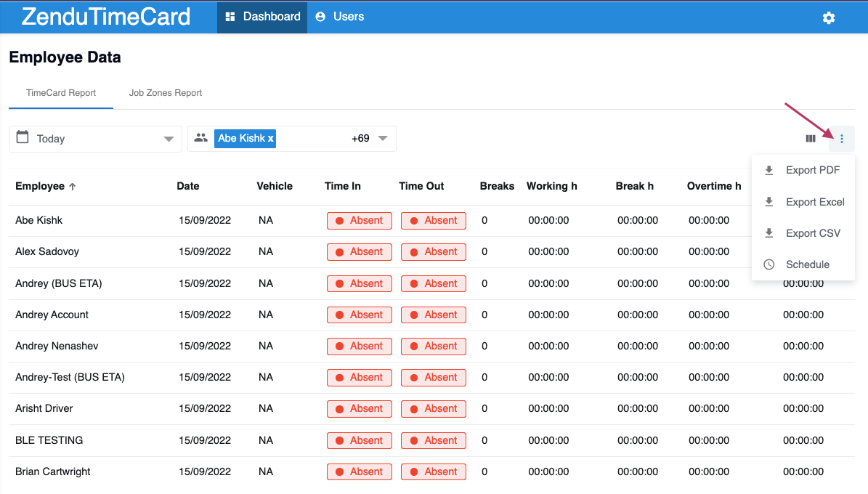Click the column chooser icon
Viewport: 868px width, 494px height.
(811, 139)
